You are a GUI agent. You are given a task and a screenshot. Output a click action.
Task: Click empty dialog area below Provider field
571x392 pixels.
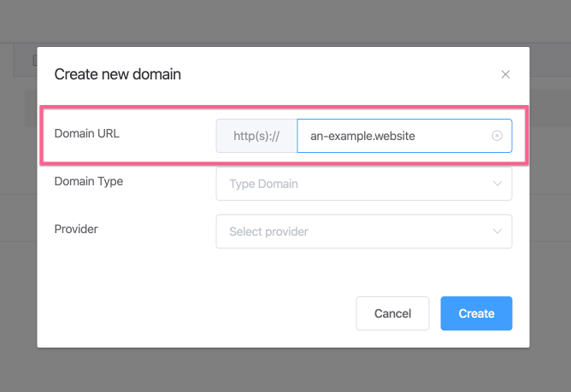click(283, 272)
